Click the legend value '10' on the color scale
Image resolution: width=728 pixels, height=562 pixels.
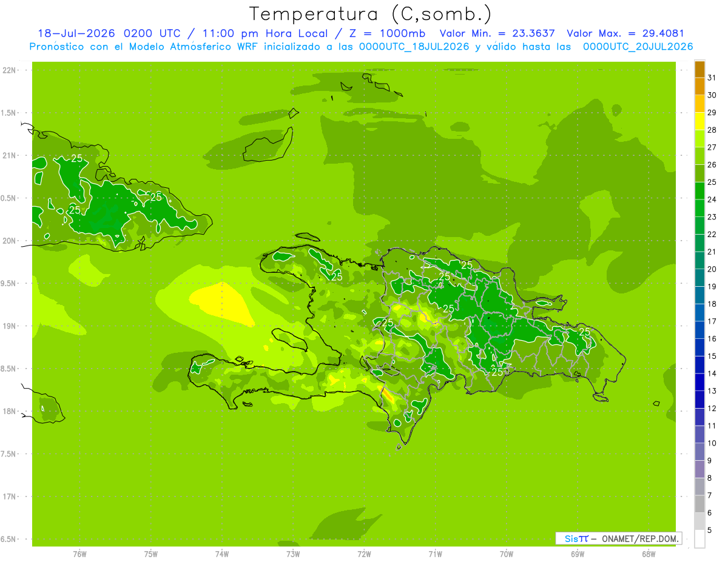click(x=712, y=443)
